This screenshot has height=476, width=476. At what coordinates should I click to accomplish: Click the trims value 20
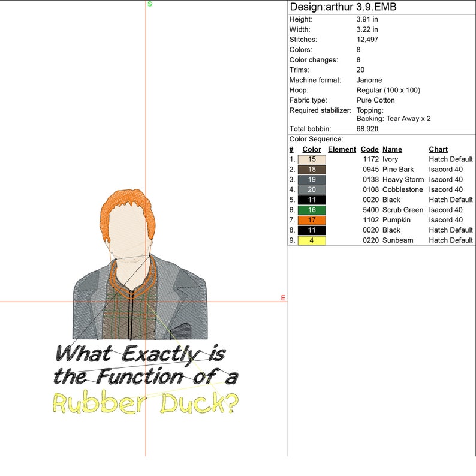click(360, 70)
